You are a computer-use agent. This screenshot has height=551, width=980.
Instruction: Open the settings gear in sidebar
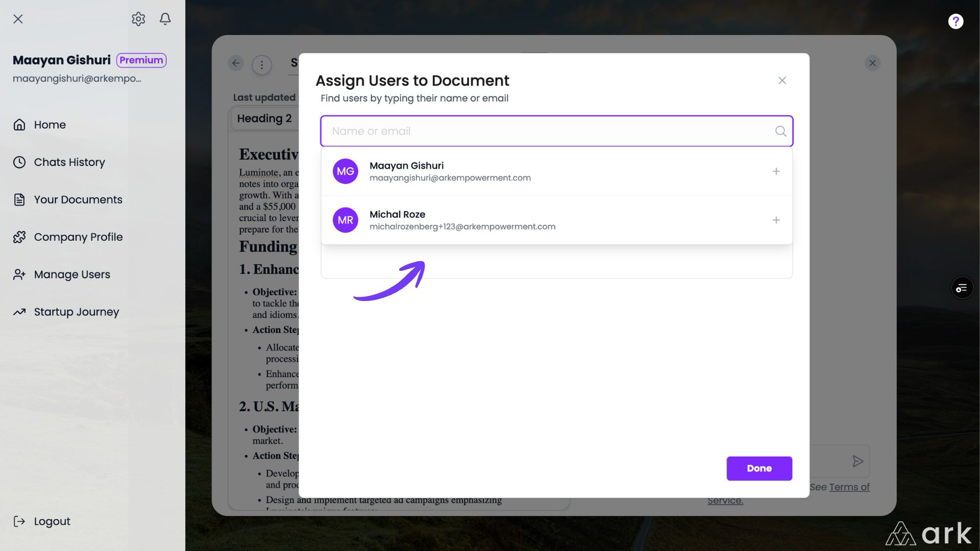pos(138,19)
